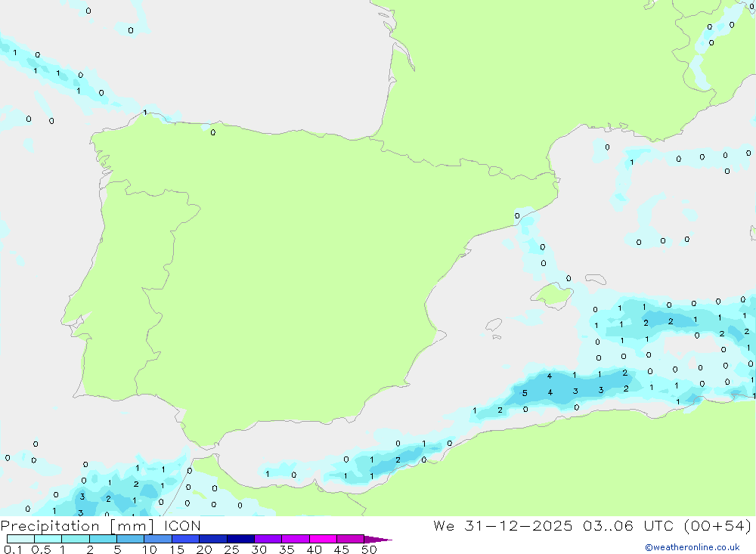The image size is (756, 554).
Task: Click the '40' legend scale label
Action: [x=314, y=549]
